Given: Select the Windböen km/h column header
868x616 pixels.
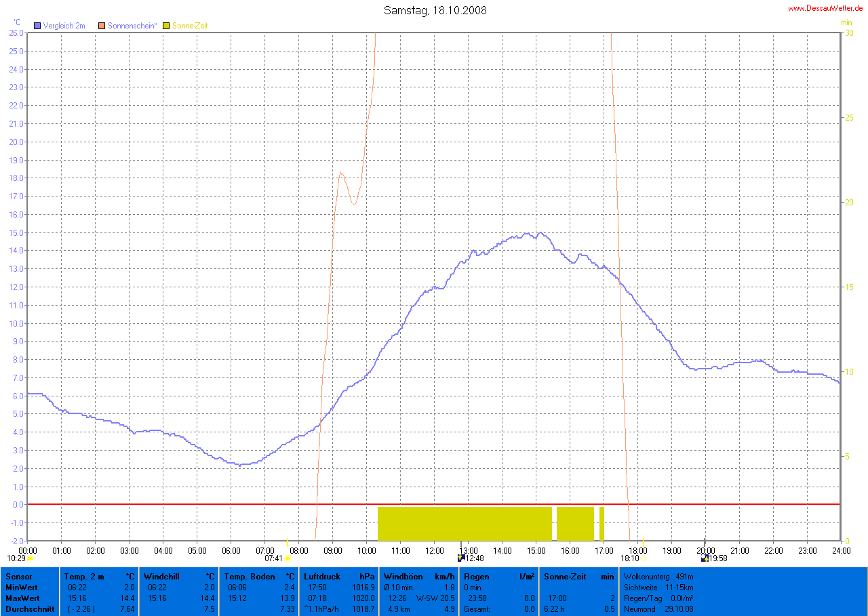Looking at the screenshot, I should 418,576.
